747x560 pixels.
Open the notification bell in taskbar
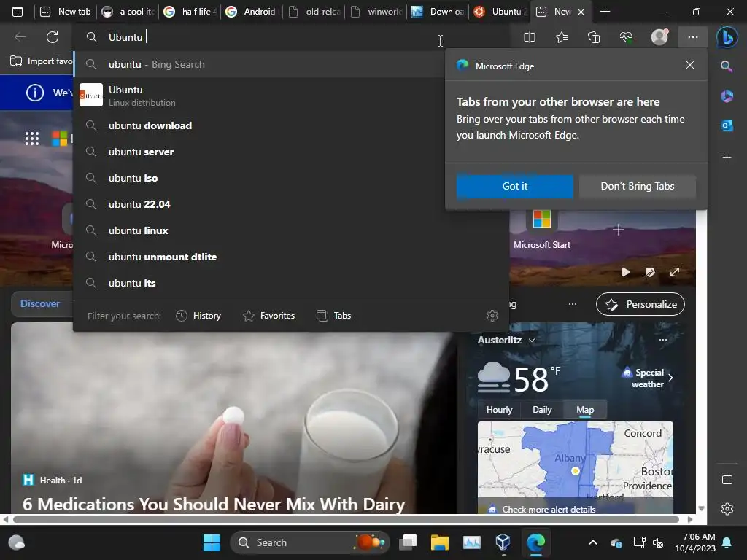727,542
